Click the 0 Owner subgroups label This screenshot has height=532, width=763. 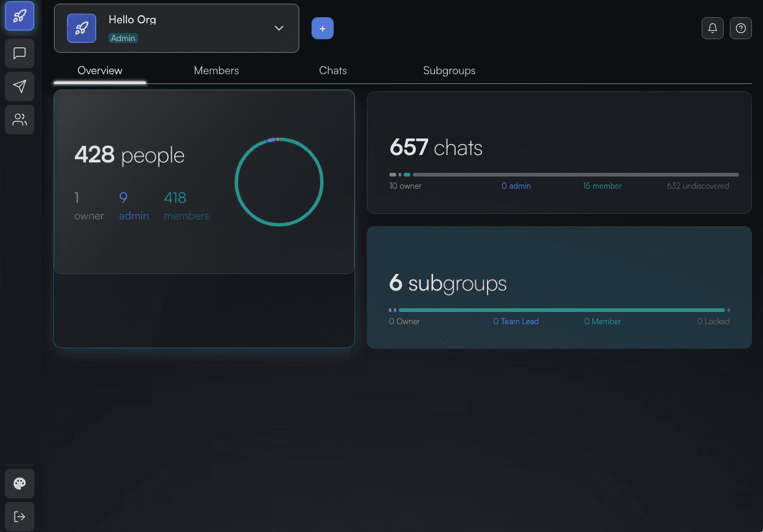pos(404,321)
